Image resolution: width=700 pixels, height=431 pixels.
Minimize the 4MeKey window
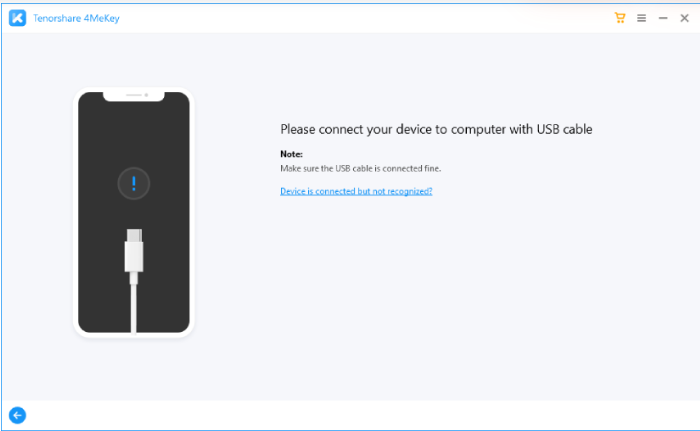(x=663, y=18)
